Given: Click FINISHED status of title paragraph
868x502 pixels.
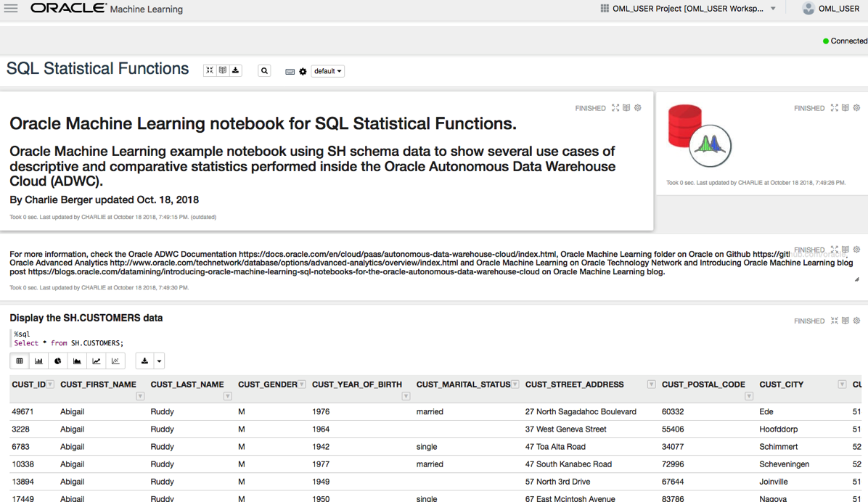Looking at the screenshot, I should [590, 109].
